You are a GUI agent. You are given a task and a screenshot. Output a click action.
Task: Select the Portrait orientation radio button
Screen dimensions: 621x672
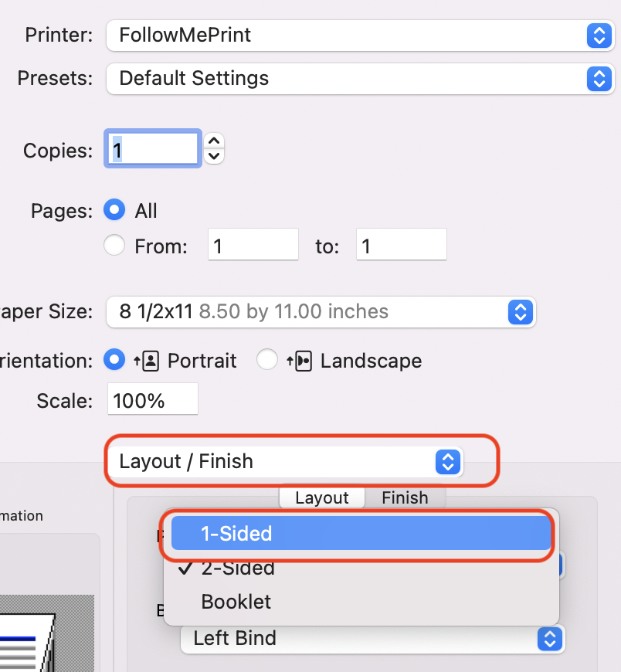point(114,360)
